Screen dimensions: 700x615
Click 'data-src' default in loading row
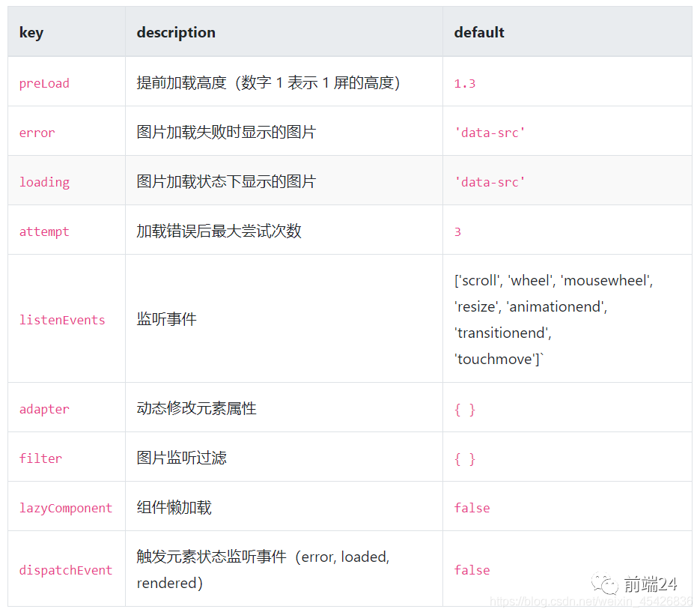click(490, 182)
